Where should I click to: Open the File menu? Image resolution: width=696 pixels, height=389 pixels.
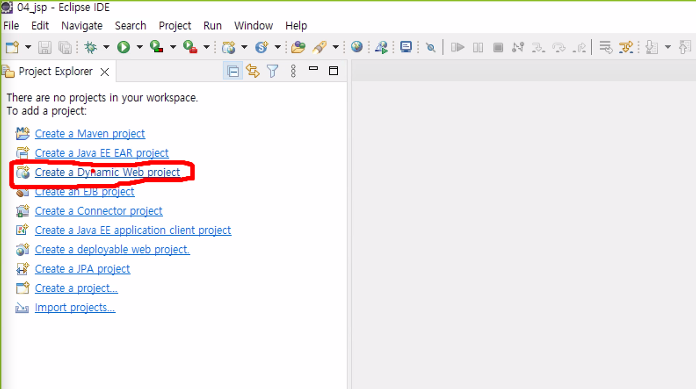11,26
